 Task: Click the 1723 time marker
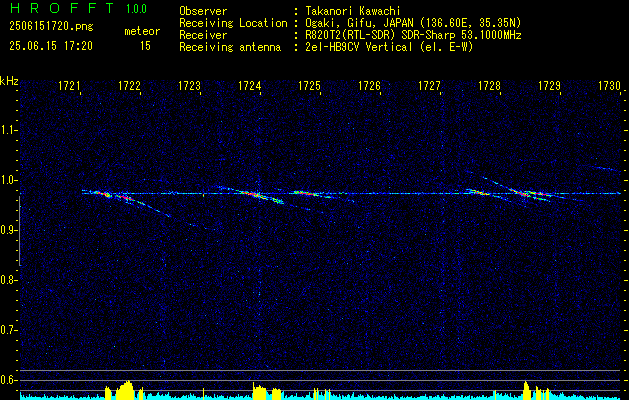coord(189,85)
